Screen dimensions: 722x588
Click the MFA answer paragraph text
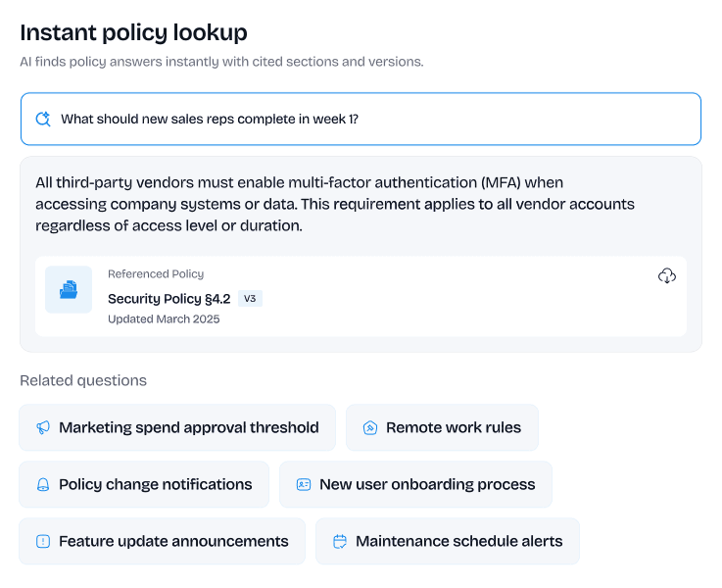tap(335, 204)
